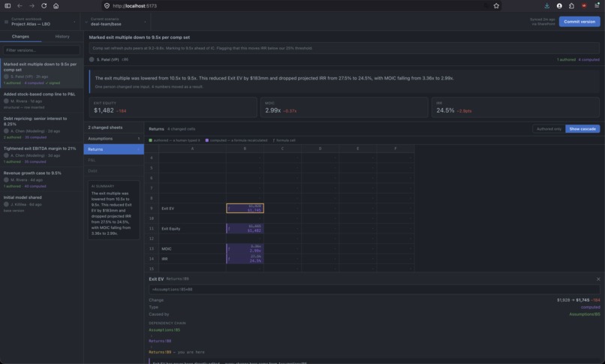Click the EXIT EQUITY $1,482 metric card

173,107
